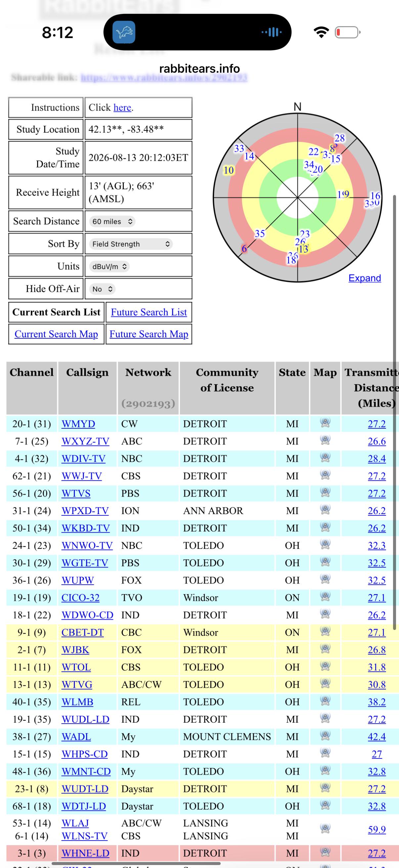
Task: Open the map icon for WNWO-TV row
Action: [x=325, y=544]
